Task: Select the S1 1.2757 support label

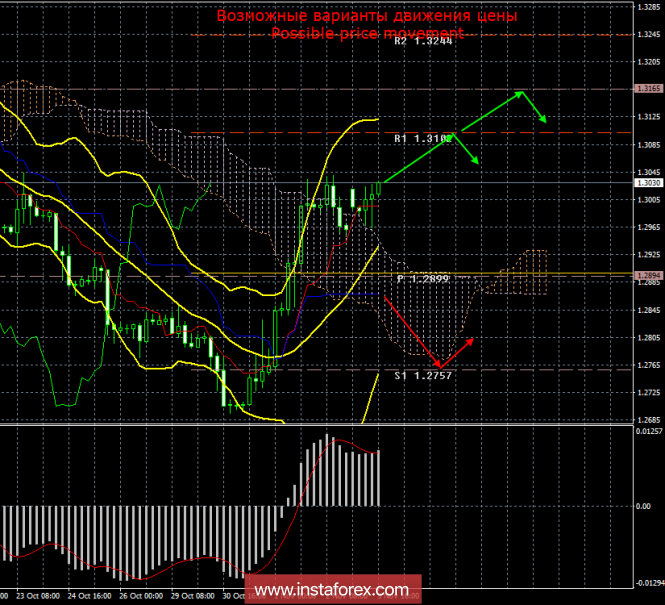Action: [423, 375]
